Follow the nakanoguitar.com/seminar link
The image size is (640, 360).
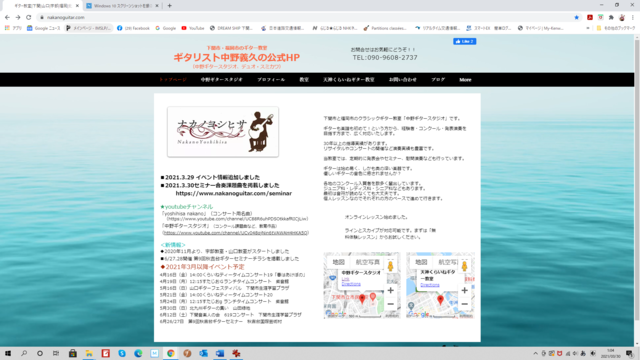tap(233, 193)
